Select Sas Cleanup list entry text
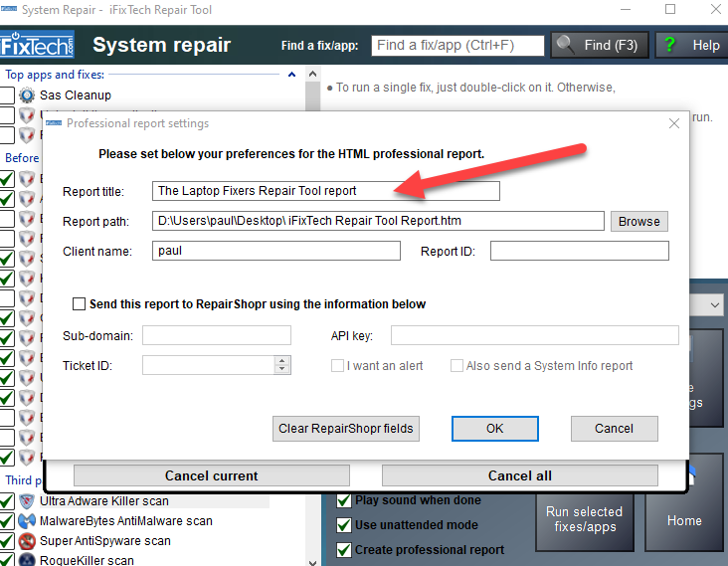The height and width of the screenshot is (566, 728). [x=76, y=95]
